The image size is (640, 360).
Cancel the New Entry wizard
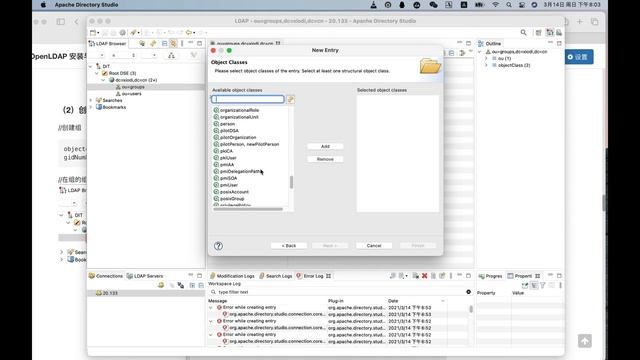coord(374,246)
